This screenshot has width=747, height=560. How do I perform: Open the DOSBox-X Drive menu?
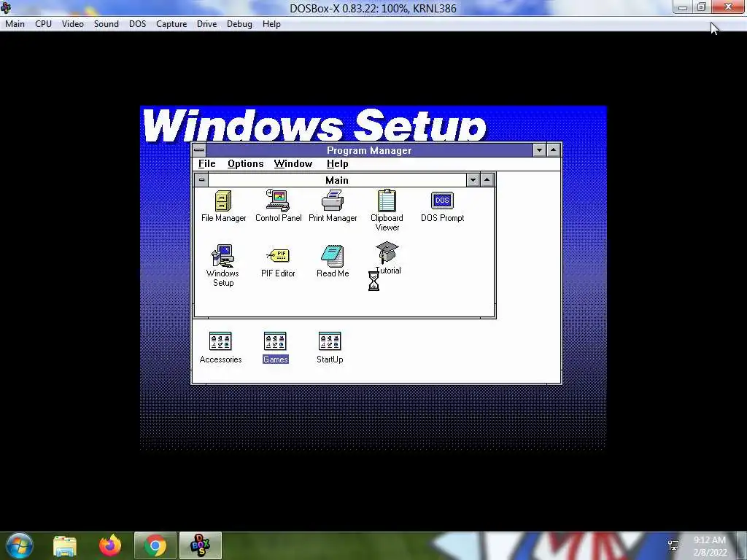(206, 24)
